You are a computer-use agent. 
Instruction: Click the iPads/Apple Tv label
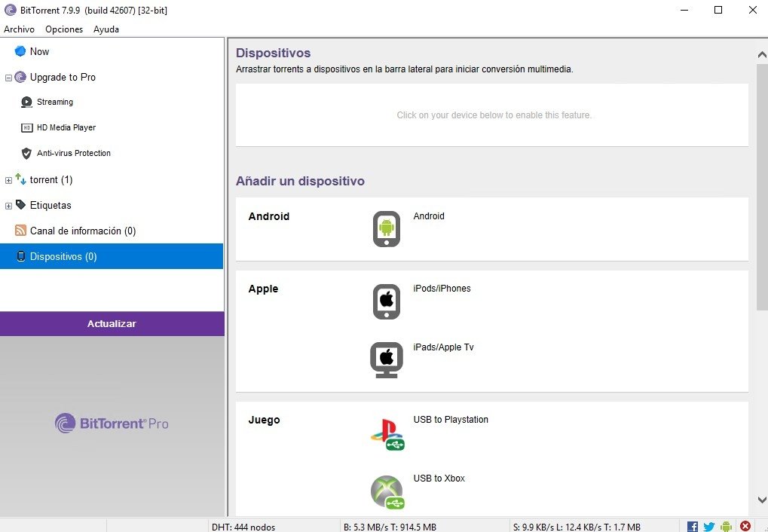pos(443,347)
